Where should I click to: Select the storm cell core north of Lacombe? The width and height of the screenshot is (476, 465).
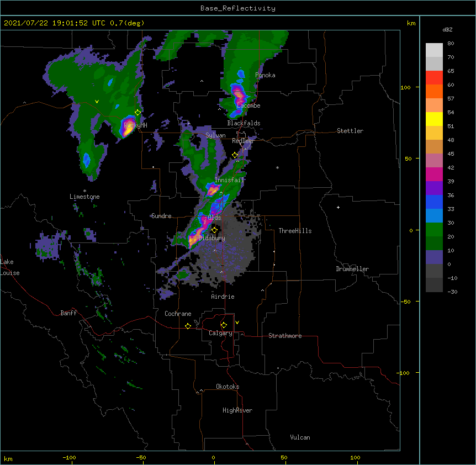pos(239,94)
